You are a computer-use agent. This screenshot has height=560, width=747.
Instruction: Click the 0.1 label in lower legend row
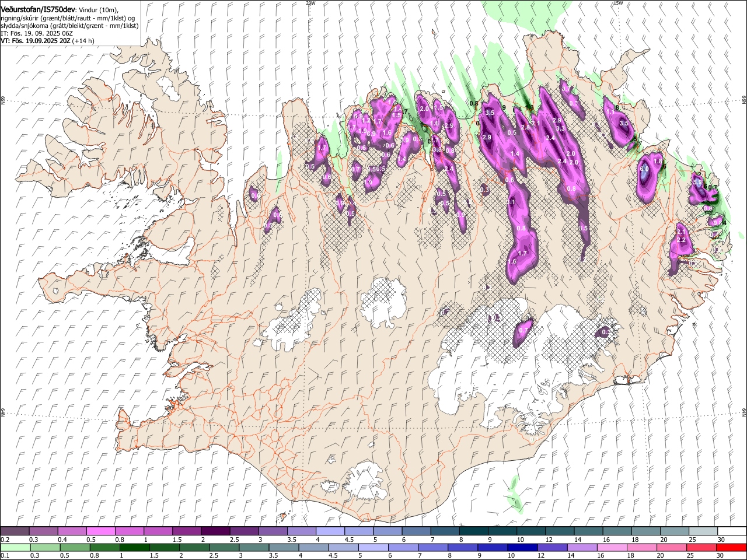(5, 556)
